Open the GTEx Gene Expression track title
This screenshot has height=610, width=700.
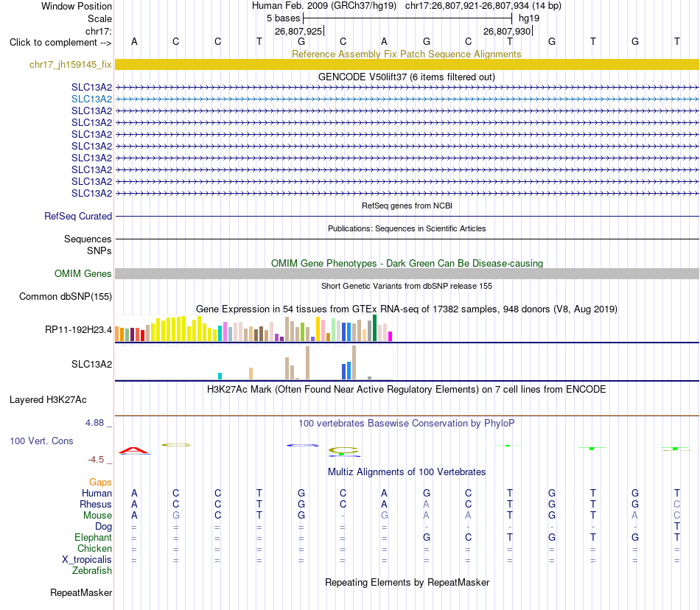[407, 309]
